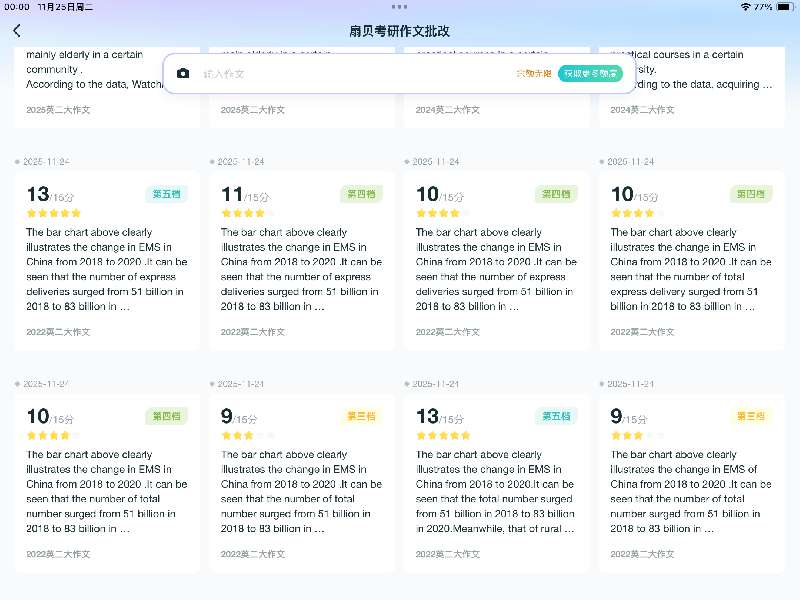Click the yellow 第三档 badge on the rightmost 9-point essay

tap(751, 416)
